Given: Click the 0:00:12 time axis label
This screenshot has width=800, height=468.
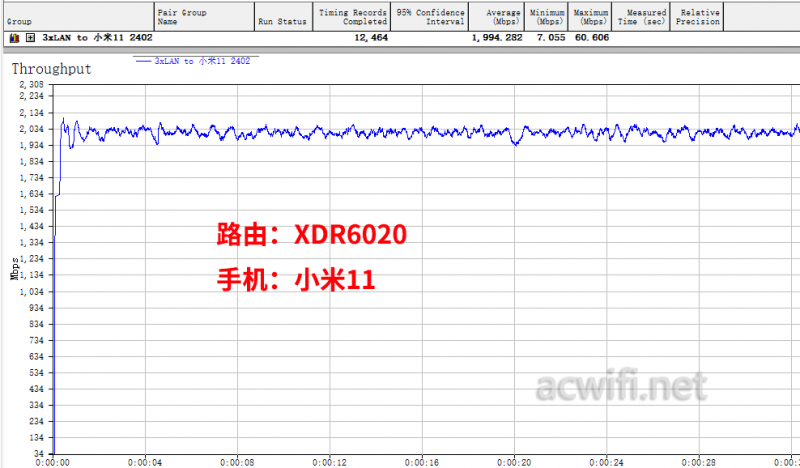Looking at the screenshot, I should [330, 462].
